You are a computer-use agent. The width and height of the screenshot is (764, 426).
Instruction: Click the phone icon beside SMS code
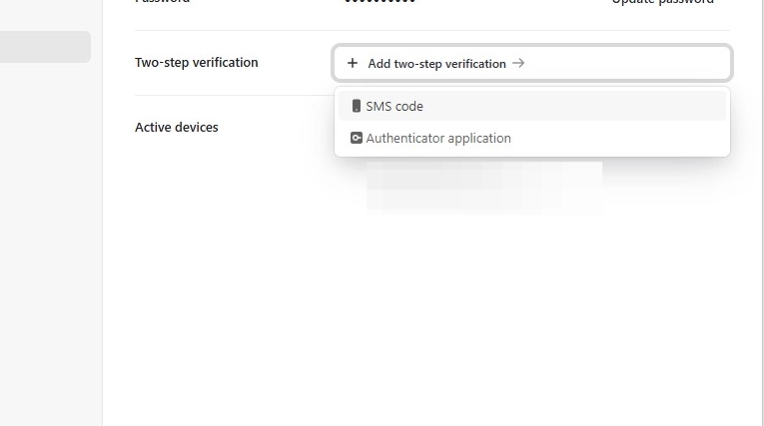(x=356, y=106)
